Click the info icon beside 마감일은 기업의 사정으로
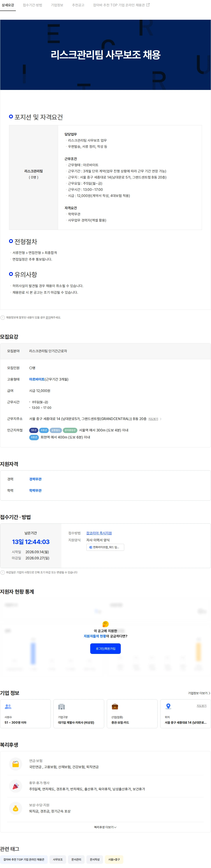Viewport: 211px width, 868px height. (3, 573)
